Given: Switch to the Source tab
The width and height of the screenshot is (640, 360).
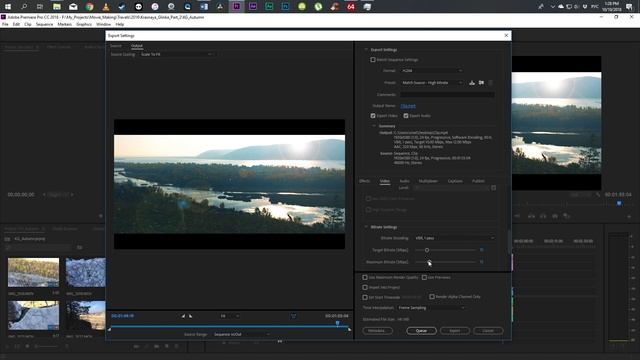Looking at the screenshot, I should click(x=116, y=46).
